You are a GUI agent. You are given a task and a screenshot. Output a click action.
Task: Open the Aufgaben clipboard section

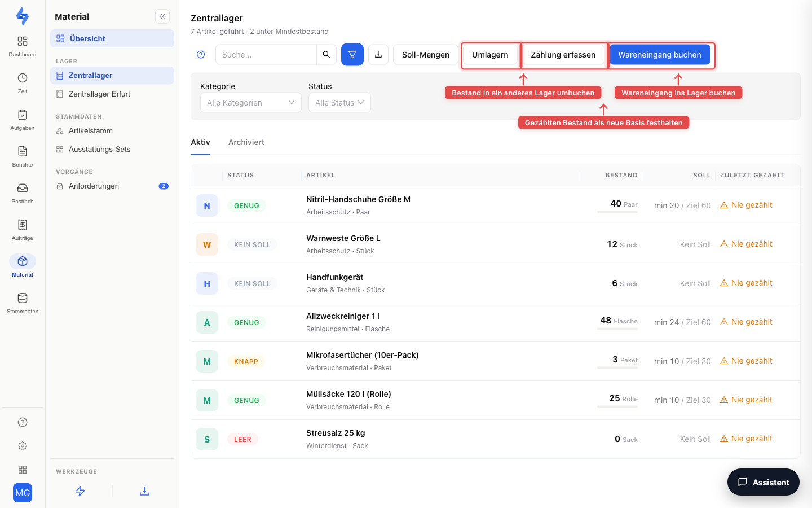pos(23,120)
